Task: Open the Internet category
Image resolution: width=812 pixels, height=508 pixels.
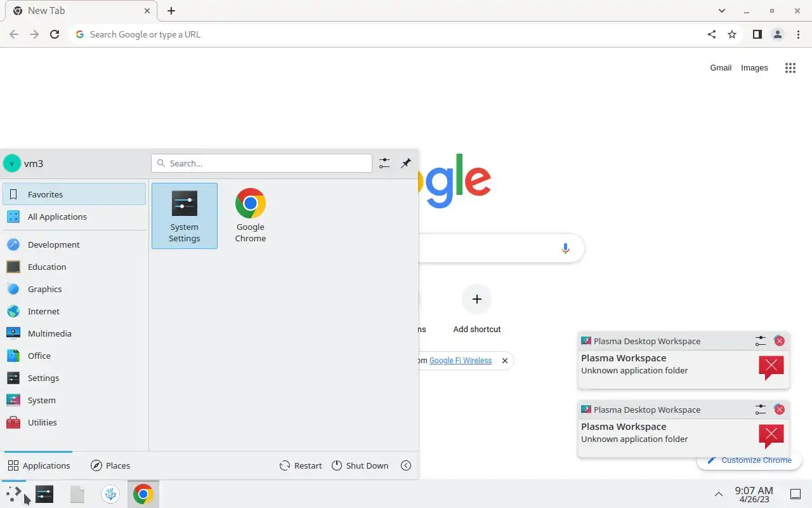Action: click(74, 311)
